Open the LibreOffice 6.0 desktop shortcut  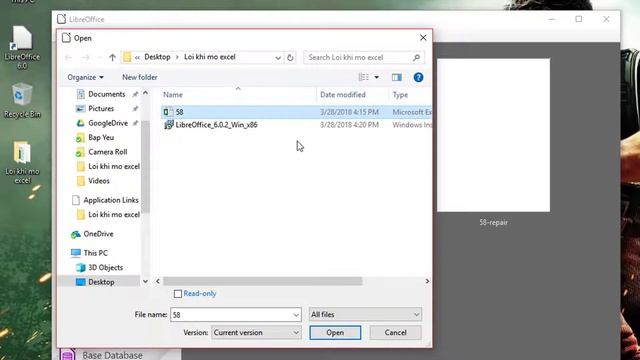point(22,47)
